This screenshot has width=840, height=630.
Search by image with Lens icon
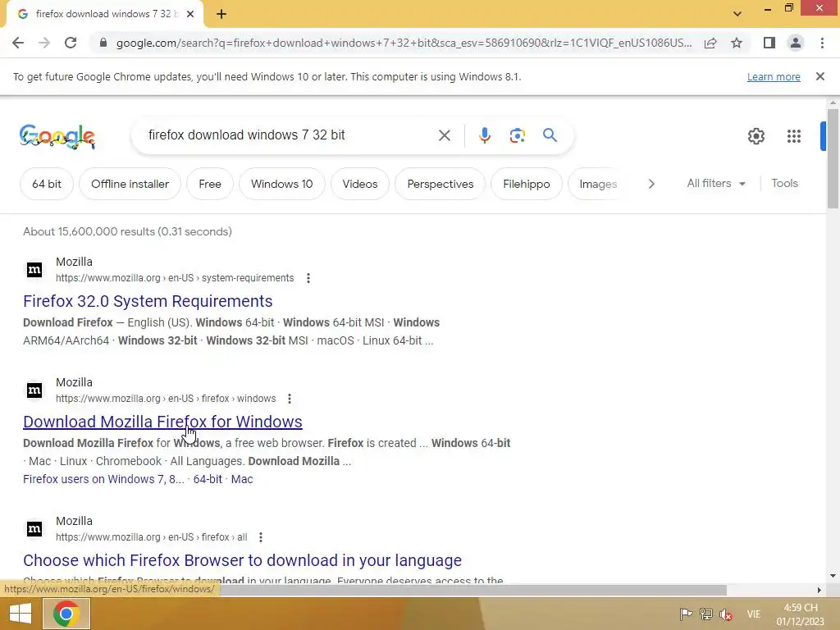pyautogui.click(x=517, y=135)
